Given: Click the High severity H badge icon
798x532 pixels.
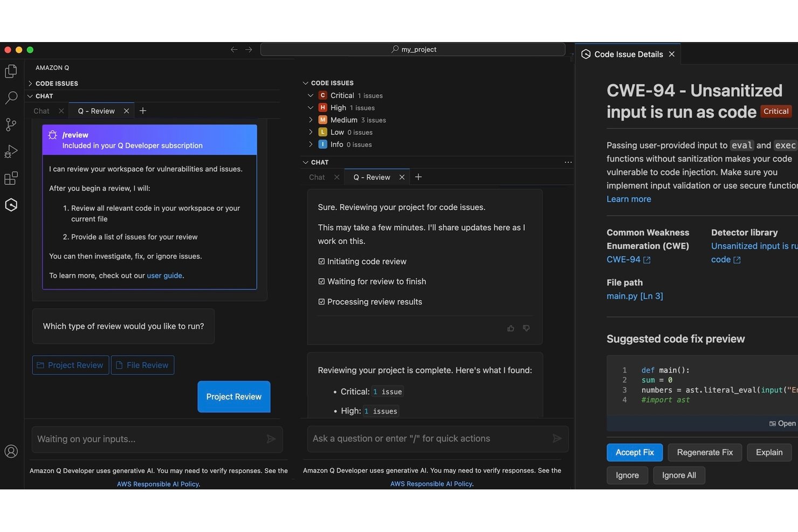Looking at the screenshot, I should tap(322, 108).
